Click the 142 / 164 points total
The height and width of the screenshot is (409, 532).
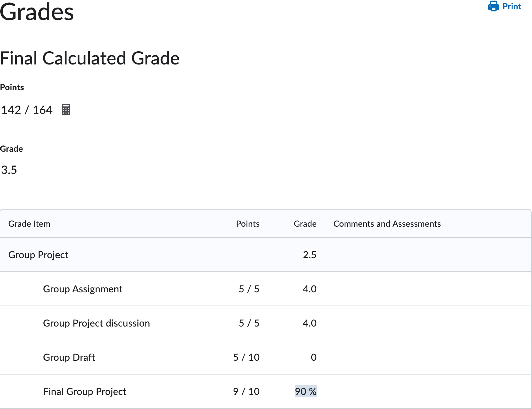pyautogui.click(x=27, y=109)
